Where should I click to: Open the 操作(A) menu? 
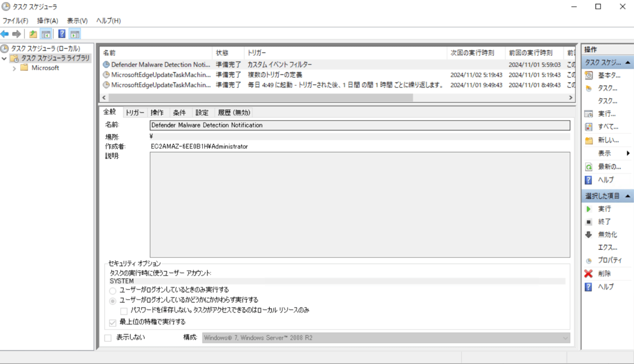point(48,21)
